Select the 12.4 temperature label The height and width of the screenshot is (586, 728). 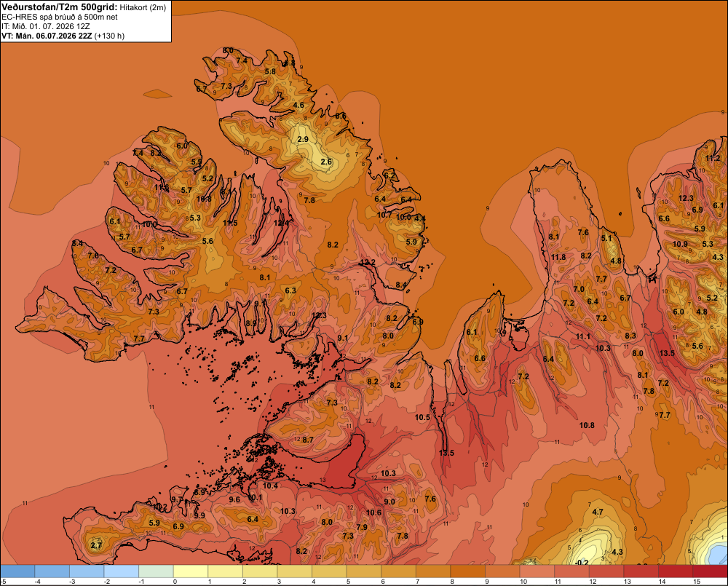pos(281,223)
